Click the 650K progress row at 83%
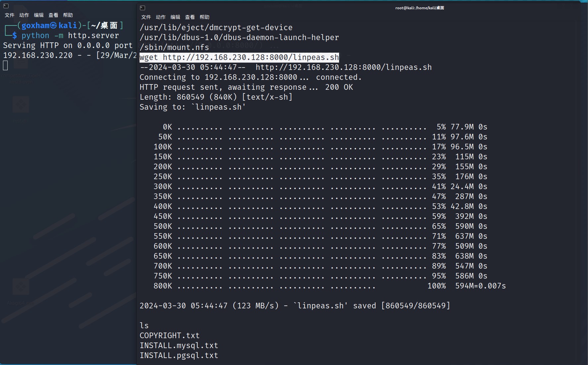 (x=320, y=256)
